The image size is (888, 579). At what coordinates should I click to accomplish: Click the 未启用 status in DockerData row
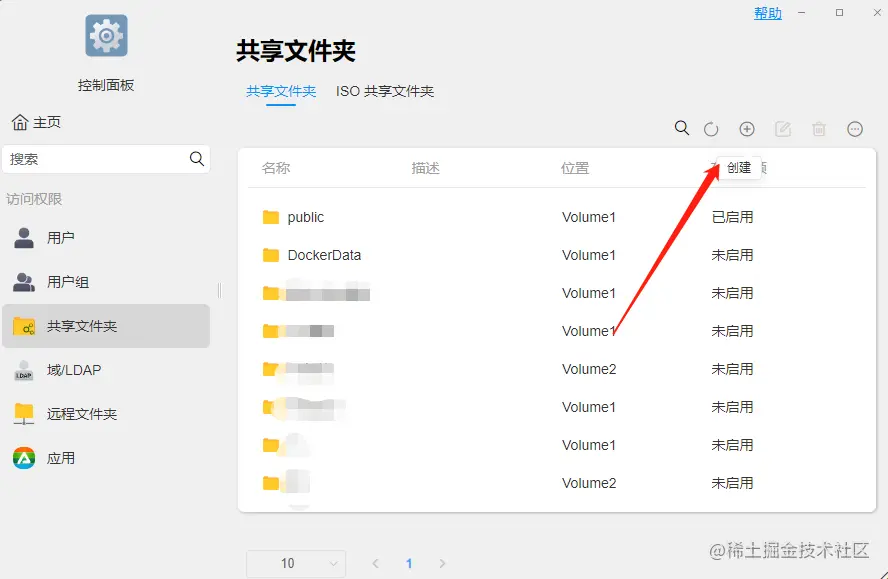(x=732, y=255)
